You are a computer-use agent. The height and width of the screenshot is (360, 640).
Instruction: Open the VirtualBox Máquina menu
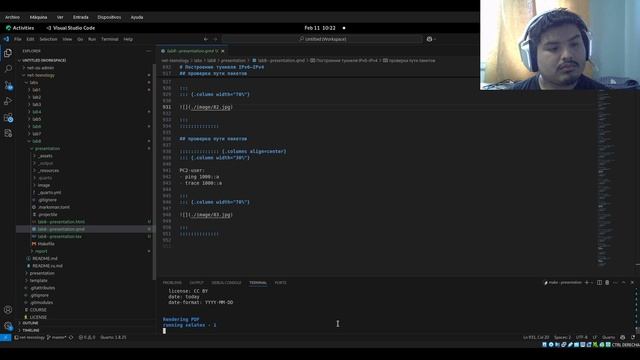pyautogui.click(x=38, y=17)
